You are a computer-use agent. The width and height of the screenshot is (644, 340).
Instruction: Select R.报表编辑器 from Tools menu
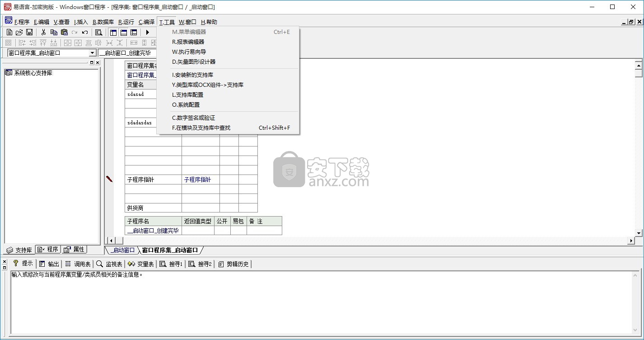tap(228, 42)
